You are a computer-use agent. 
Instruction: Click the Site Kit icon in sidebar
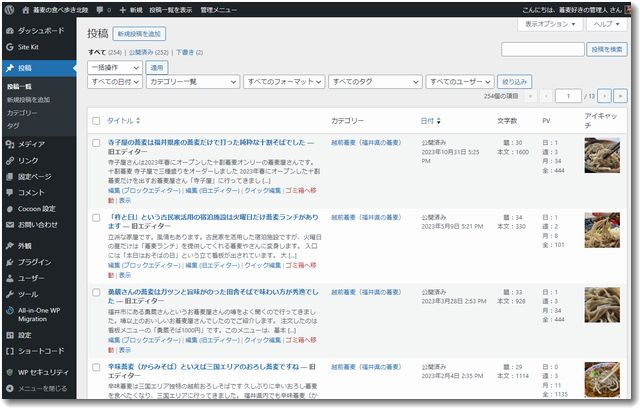pyautogui.click(x=10, y=46)
